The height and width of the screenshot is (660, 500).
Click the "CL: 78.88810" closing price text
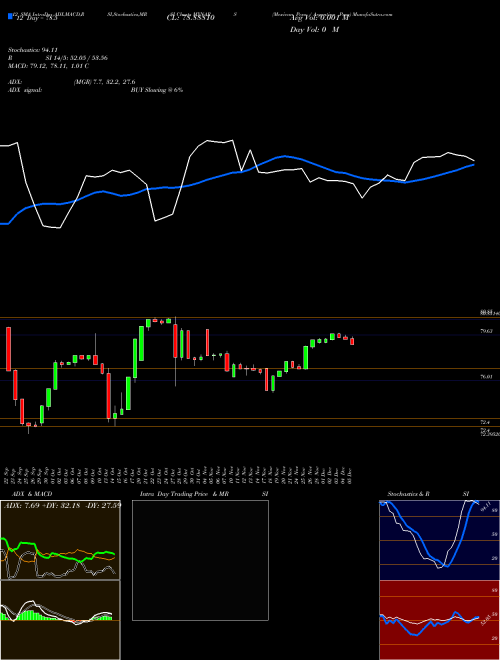191,18
